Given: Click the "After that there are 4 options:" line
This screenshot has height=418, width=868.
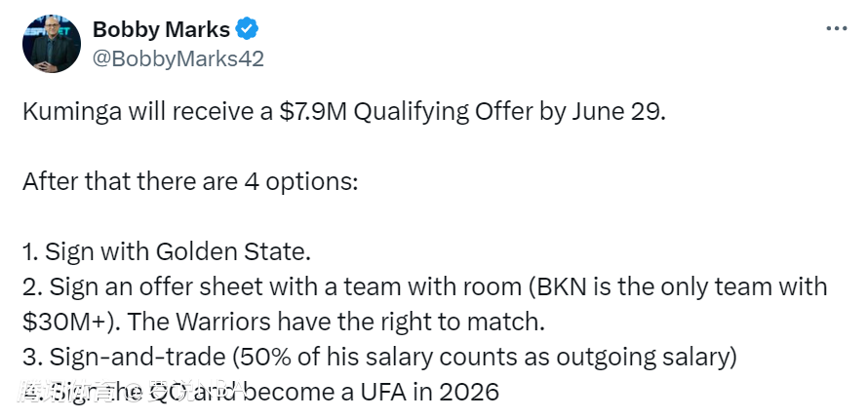Looking at the screenshot, I should pos(190,182).
